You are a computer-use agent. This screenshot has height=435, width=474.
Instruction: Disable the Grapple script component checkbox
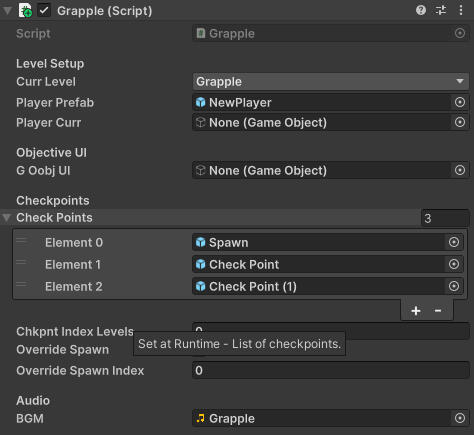pyautogui.click(x=44, y=10)
